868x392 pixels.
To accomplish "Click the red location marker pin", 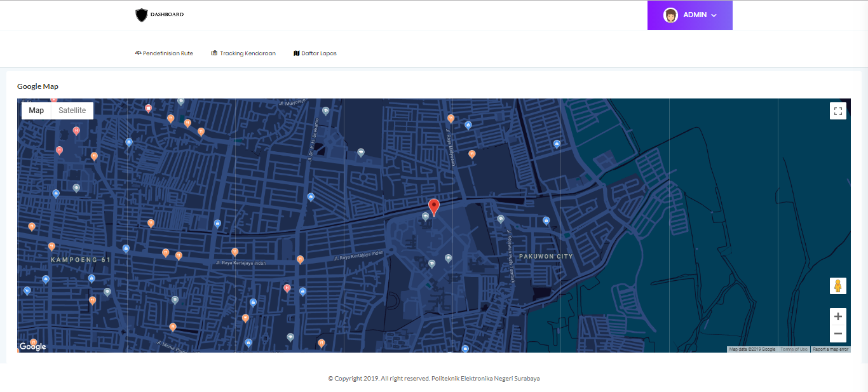I will point(434,206).
